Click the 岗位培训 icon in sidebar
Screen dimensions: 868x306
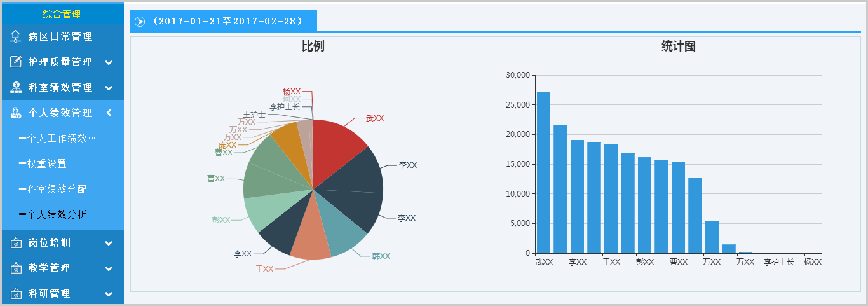pyautogui.click(x=16, y=243)
